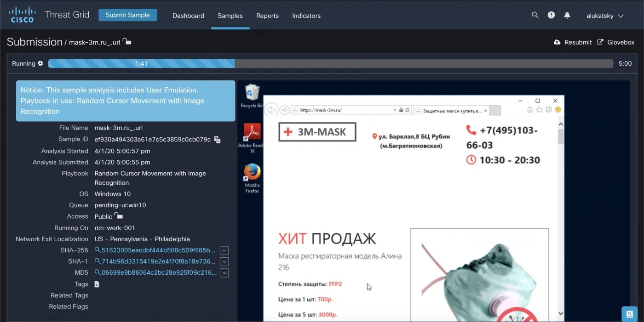
Task: Click the refresh icon in the address bar
Action: click(x=407, y=110)
